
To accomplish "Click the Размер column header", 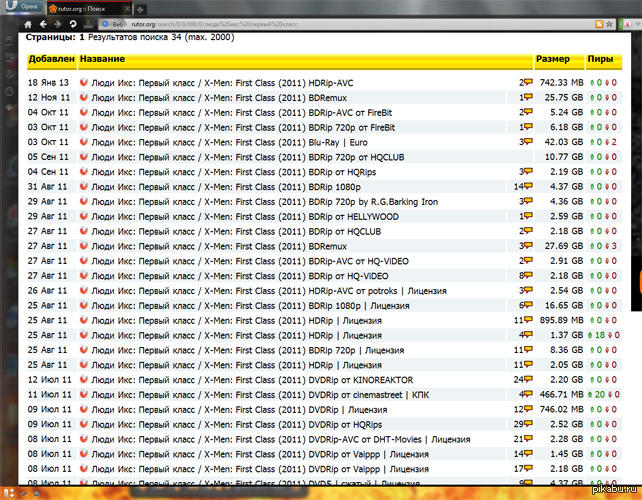I will pyautogui.click(x=553, y=59).
